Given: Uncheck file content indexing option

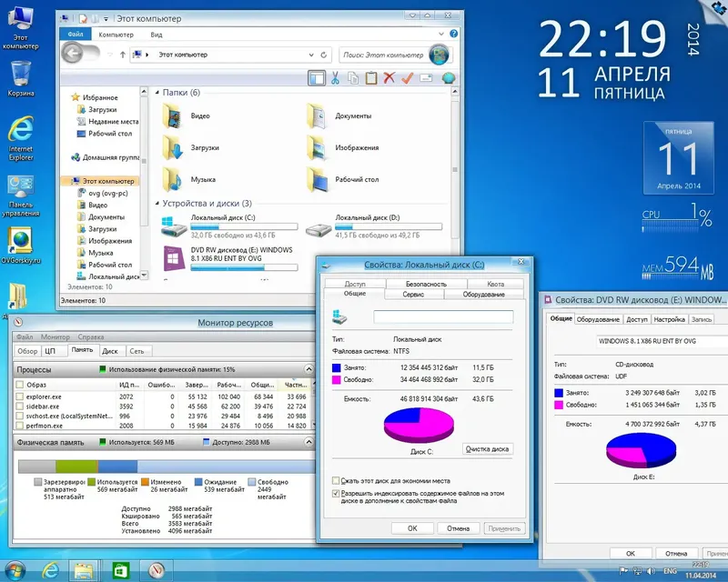Looking at the screenshot, I should [337, 494].
